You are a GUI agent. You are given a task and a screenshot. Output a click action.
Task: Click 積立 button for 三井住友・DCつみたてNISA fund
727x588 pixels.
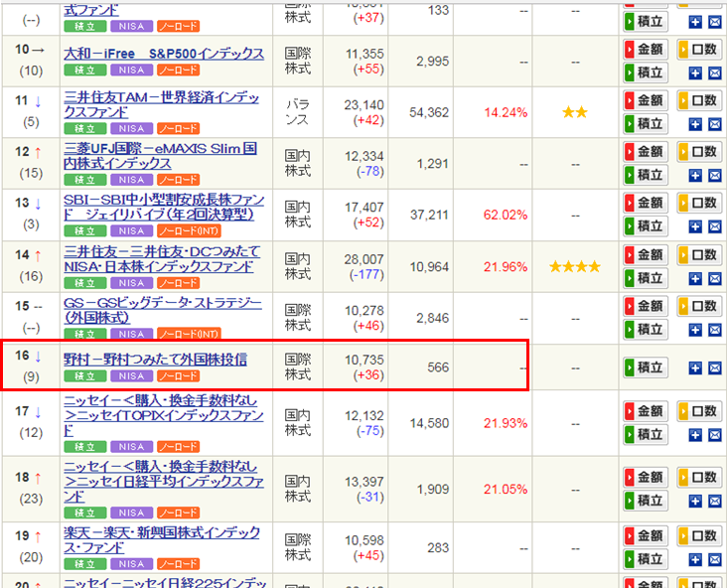pyautogui.click(x=646, y=278)
